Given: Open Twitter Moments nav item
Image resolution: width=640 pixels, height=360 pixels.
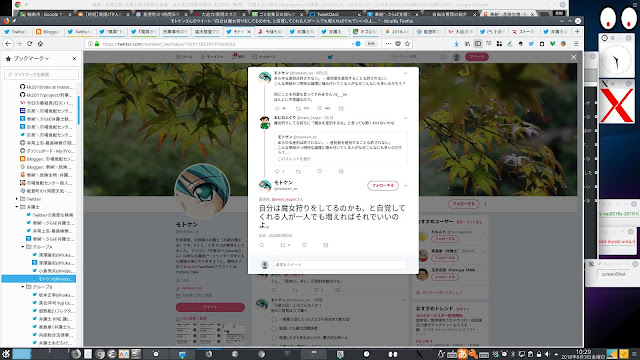Looking at the screenshot, I should click(x=212, y=57).
